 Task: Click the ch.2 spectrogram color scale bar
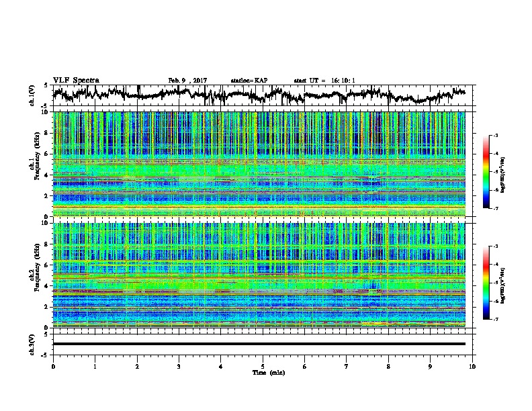point(486,283)
